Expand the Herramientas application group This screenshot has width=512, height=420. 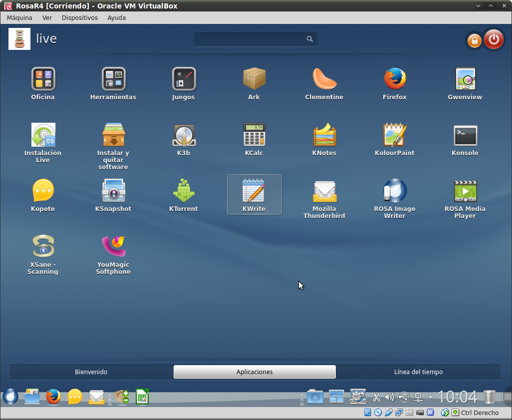pos(113,79)
